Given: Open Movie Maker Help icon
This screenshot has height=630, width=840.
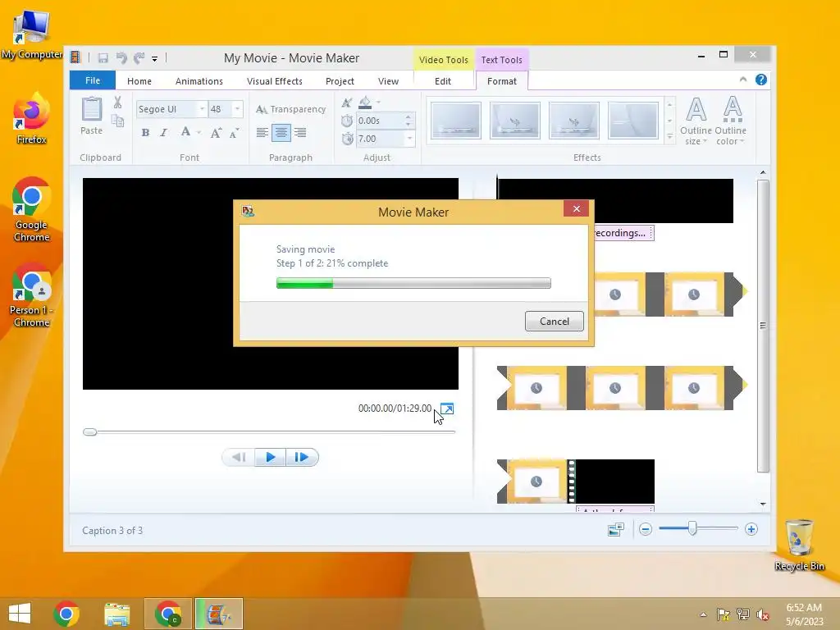Looking at the screenshot, I should pos(760,80).
